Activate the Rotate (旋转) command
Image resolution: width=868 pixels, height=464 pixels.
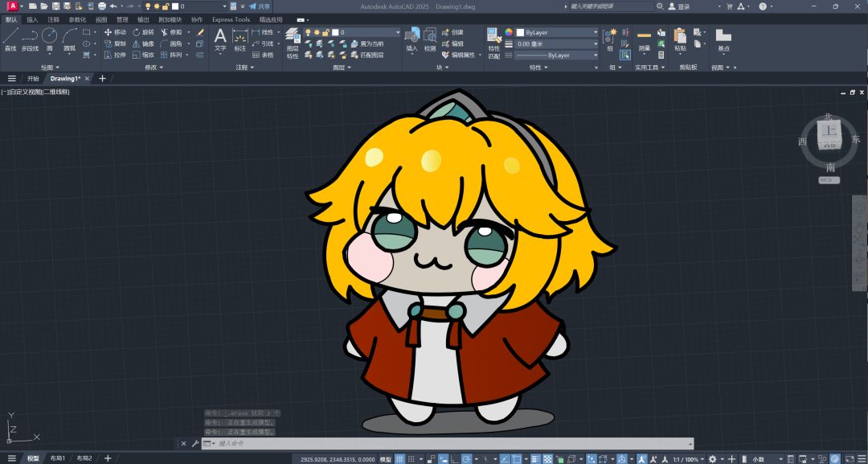coord(143,32)
